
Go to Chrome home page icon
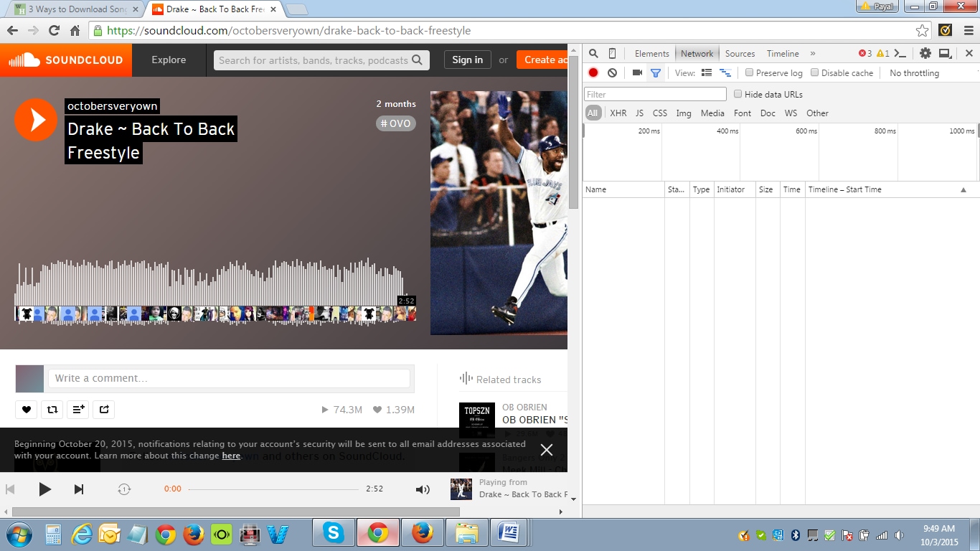pyautogui.click(x=75, y=31)
